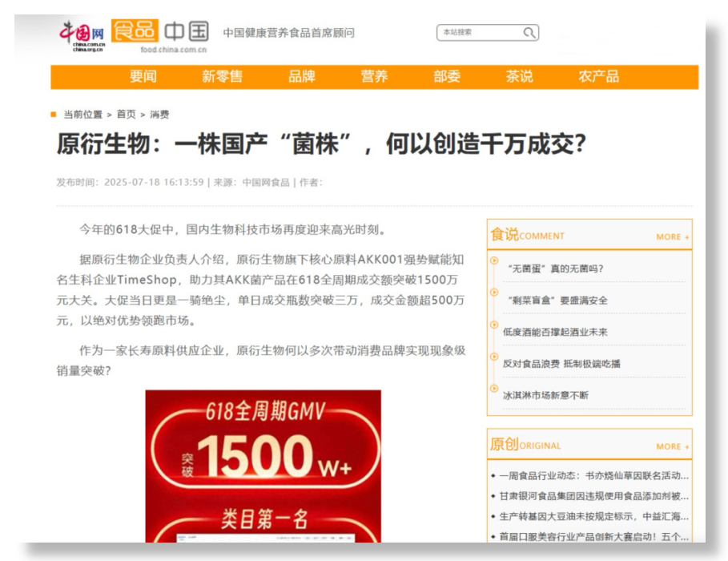
Task: Focus the 本站搜索 search box
Action: point(488,33)
